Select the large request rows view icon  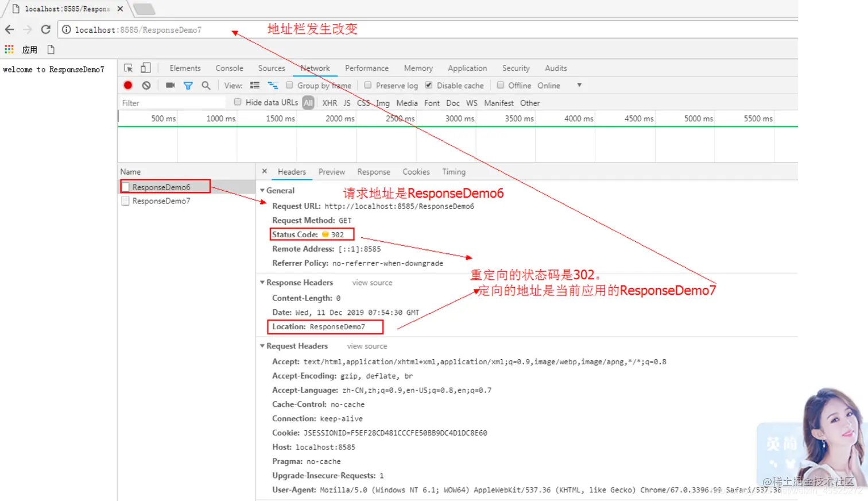pos(255,85)
